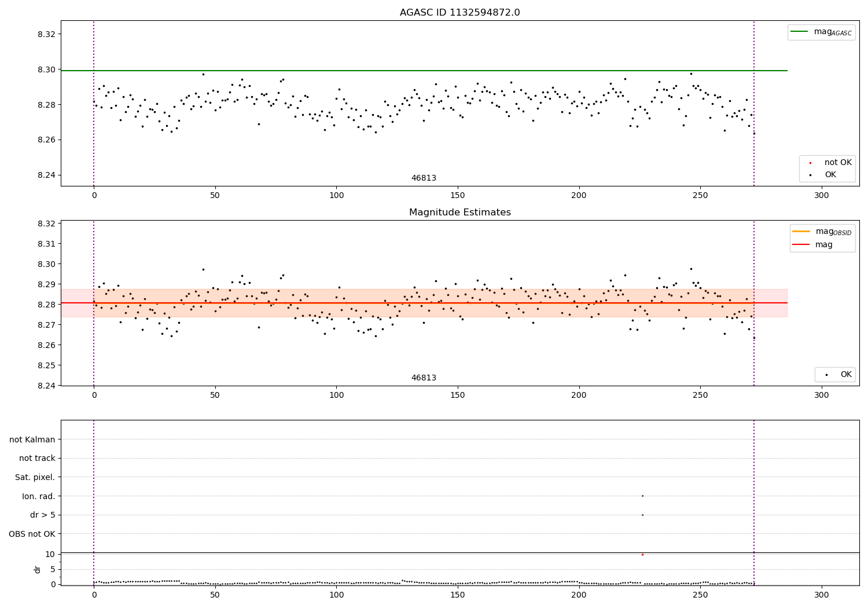Click the 8.32 y-tick of the top plot
Screen dimensions: 868x608
[46, 34]
